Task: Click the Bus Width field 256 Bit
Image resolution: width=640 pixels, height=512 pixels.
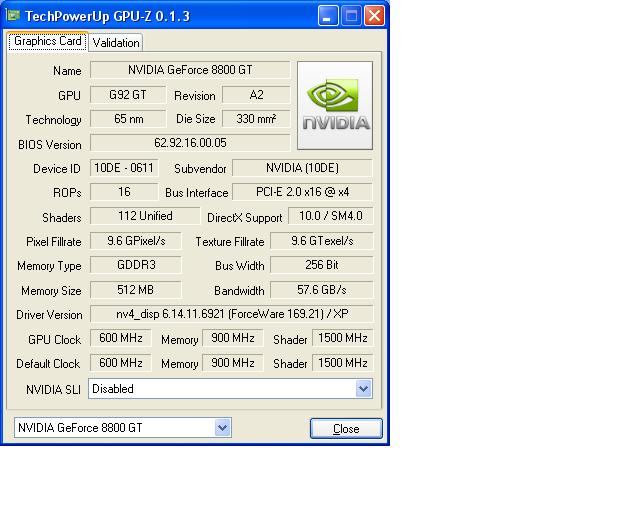Action: coord(322,265)
